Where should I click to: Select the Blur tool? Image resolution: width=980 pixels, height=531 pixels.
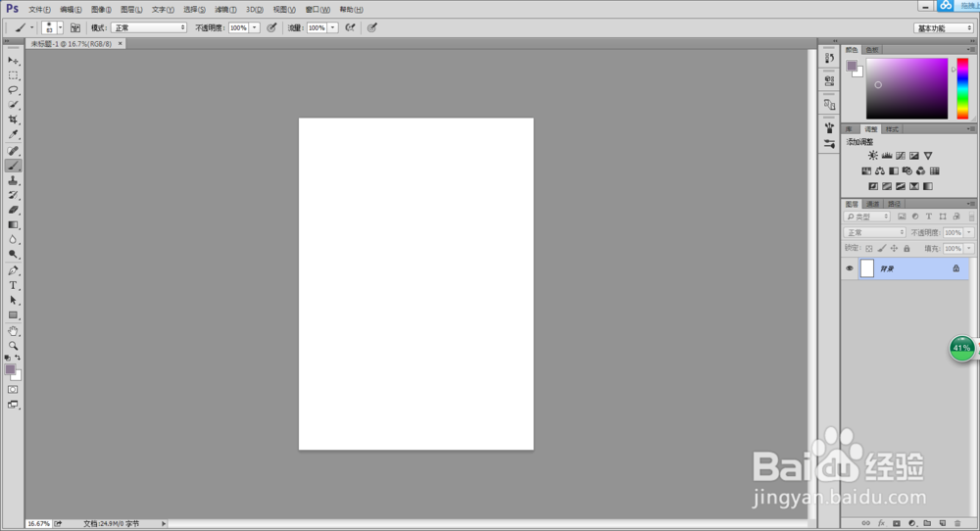(13, 240)
